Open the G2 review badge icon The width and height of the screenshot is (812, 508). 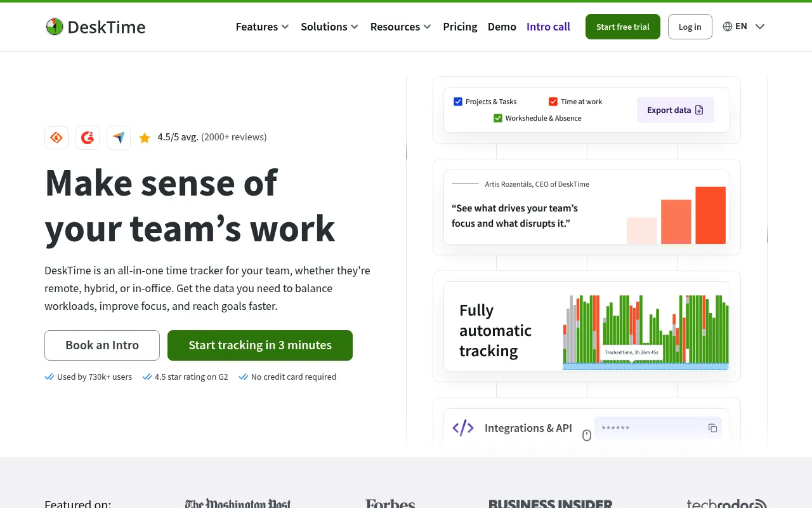[x=88, y=137]
